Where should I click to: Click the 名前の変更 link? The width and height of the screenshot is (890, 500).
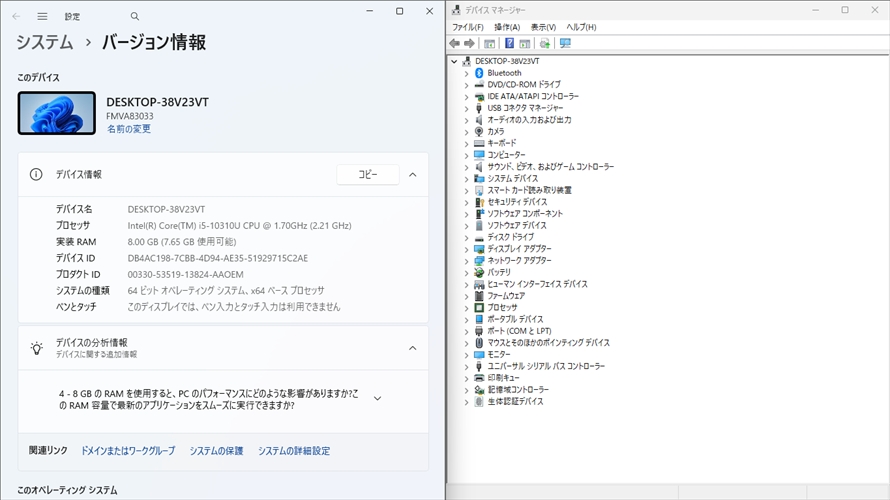pos(129,129)
